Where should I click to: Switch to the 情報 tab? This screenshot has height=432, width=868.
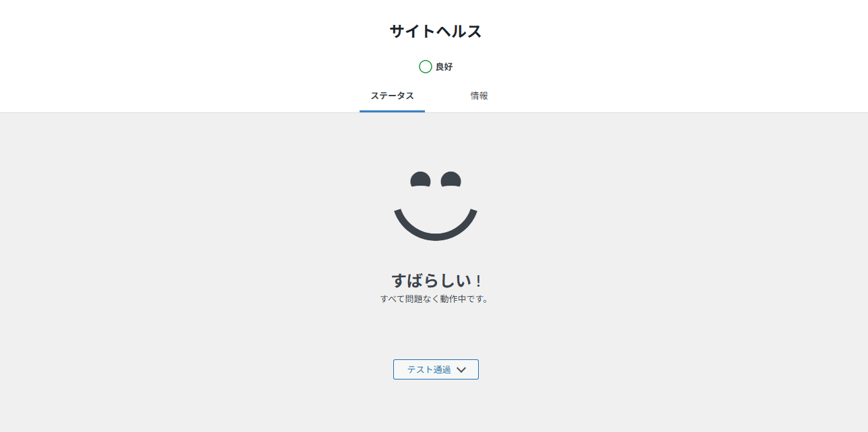479,96
